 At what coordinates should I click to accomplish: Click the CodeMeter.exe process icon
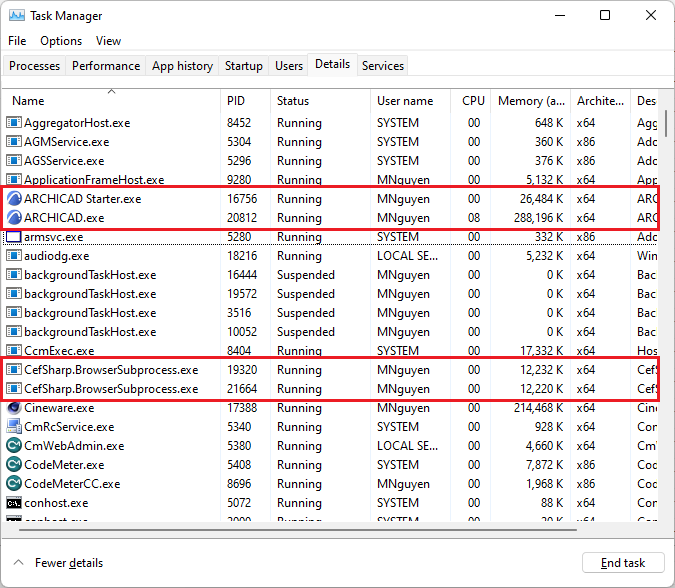[14, 465]
